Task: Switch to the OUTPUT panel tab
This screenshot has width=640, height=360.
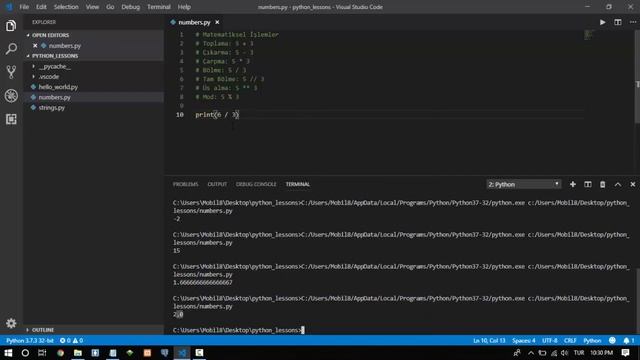Action: click(217, 184)
